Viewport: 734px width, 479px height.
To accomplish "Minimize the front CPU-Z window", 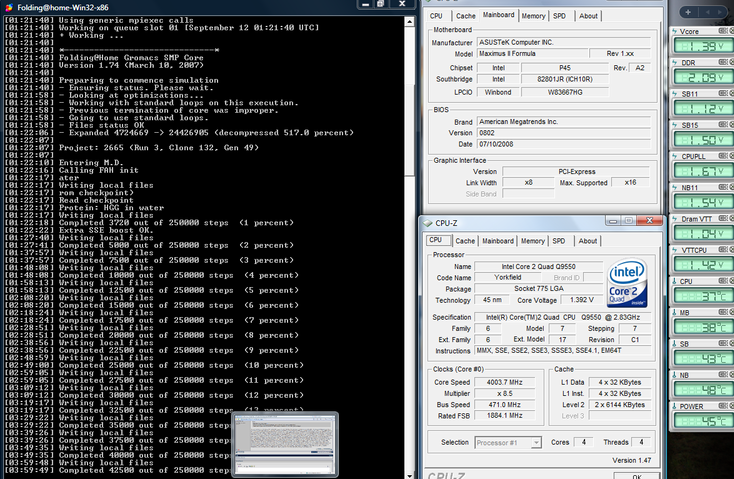I will coord(613,221).
